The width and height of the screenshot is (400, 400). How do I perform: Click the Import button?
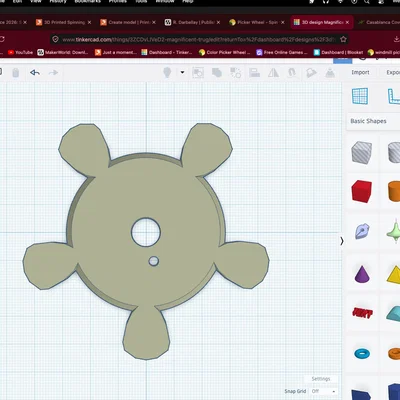360,72
